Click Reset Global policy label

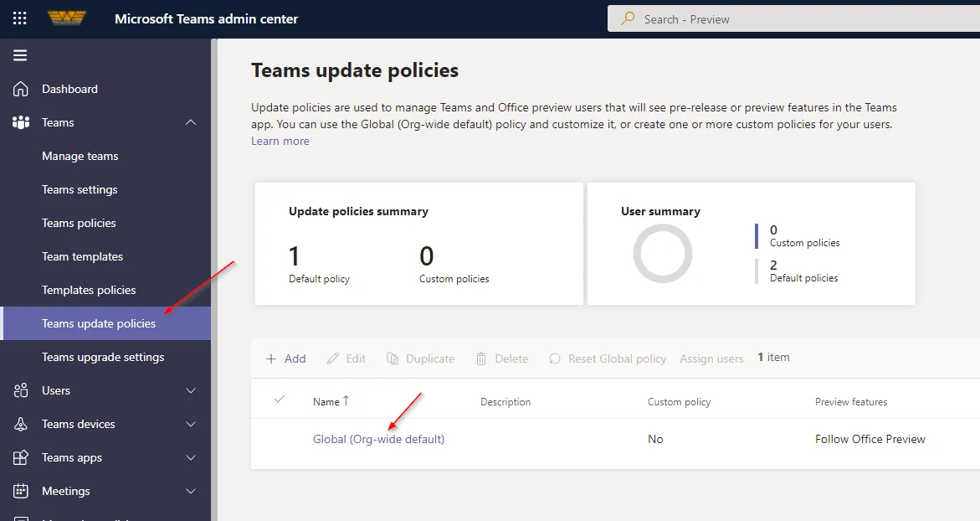coord(617,359)
